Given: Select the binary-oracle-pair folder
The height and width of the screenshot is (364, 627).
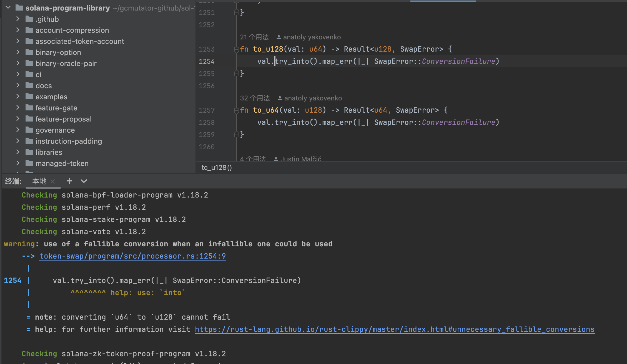Looking at the screenshot, I should (66, 63).
